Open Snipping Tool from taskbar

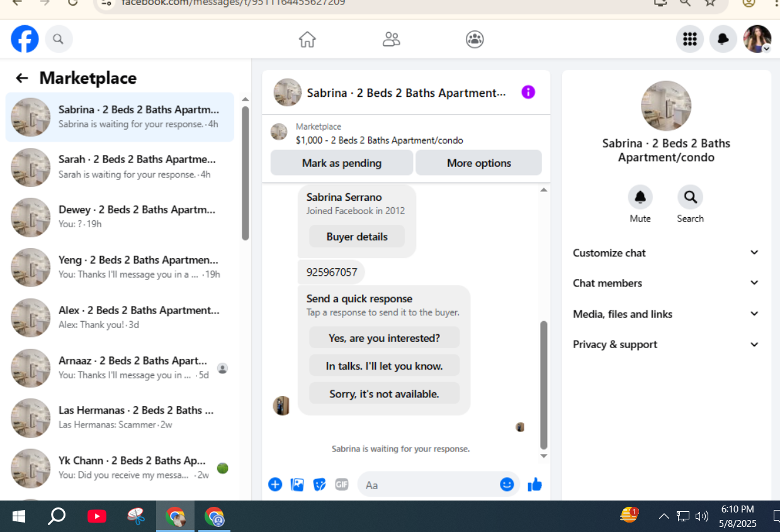point(135,517)
